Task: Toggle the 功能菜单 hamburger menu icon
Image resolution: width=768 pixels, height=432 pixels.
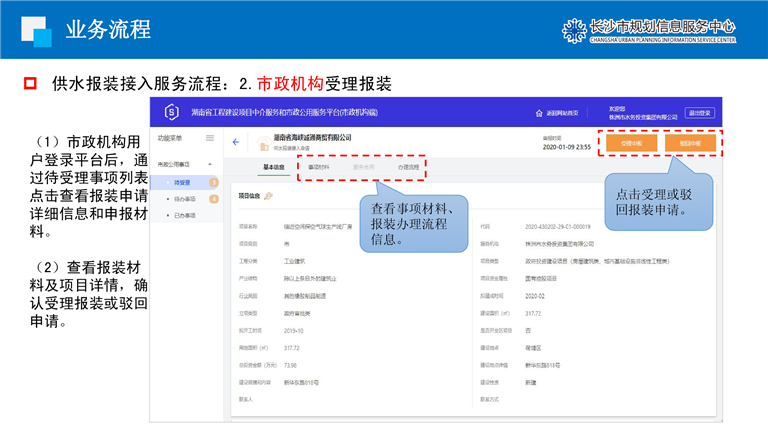Action: (x=210, y=138)
